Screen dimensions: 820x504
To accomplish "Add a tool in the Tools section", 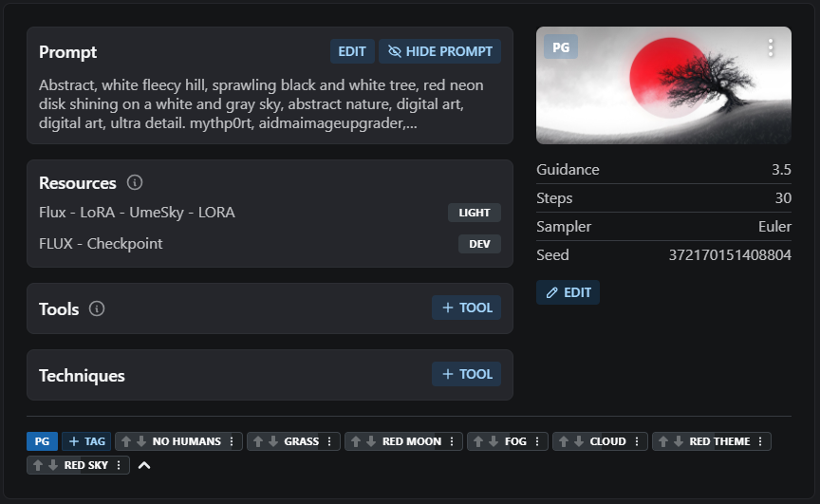I will 466,308.
